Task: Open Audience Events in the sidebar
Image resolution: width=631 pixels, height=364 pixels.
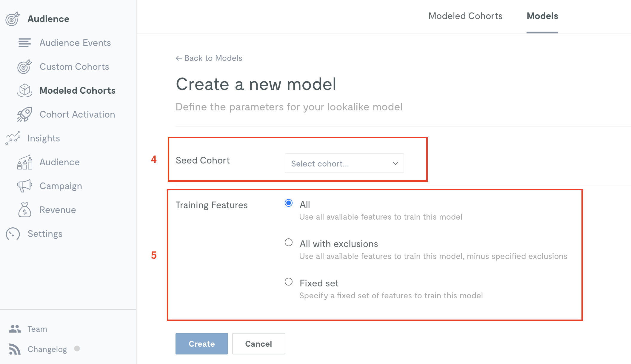Action: (x=75, y=43)
